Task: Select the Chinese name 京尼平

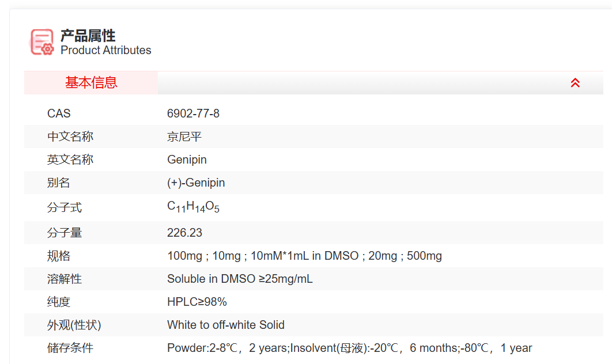Action: coord(184,136)
